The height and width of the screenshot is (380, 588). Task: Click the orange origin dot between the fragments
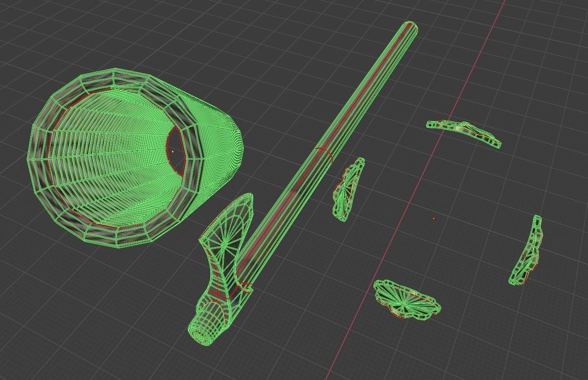point(434,218)
